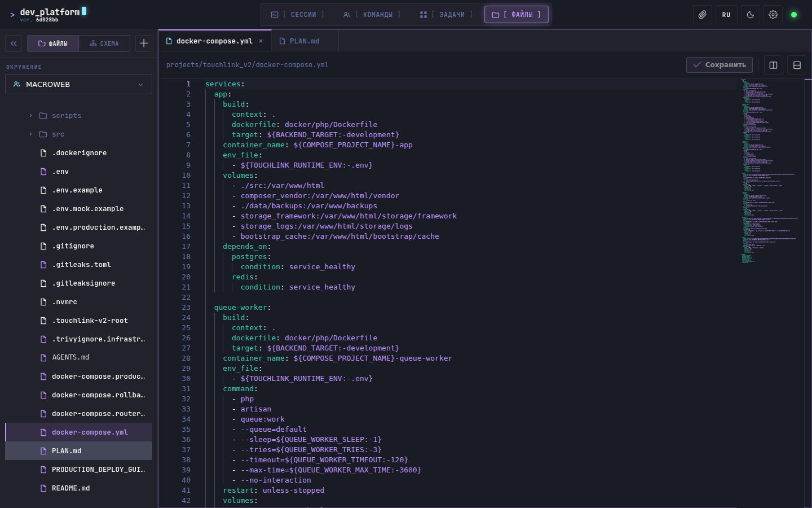Open AGENTS.md in file tree
This screenshot has width=812, height=508.
pyautogui.click(x=78, y=357)
